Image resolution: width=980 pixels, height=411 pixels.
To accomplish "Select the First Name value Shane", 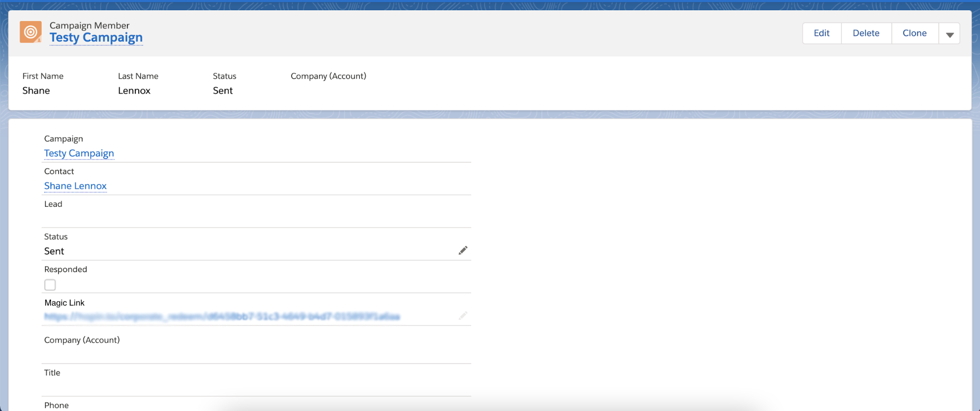I will coord(36,91).
